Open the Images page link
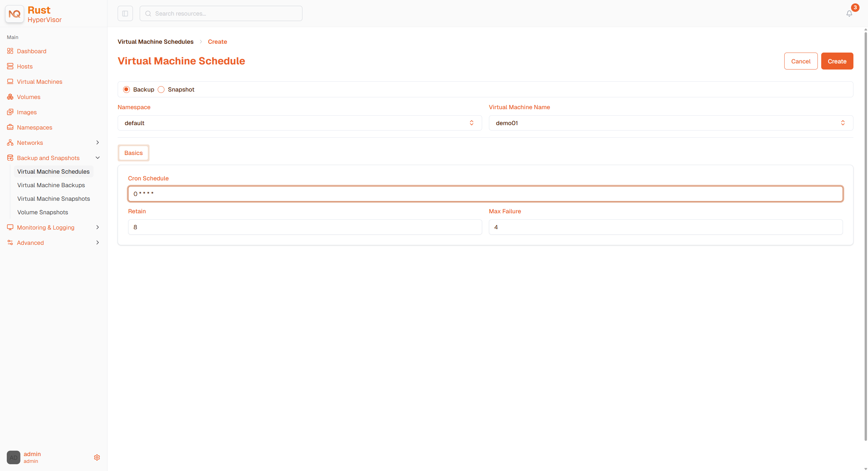 (27, 112)
